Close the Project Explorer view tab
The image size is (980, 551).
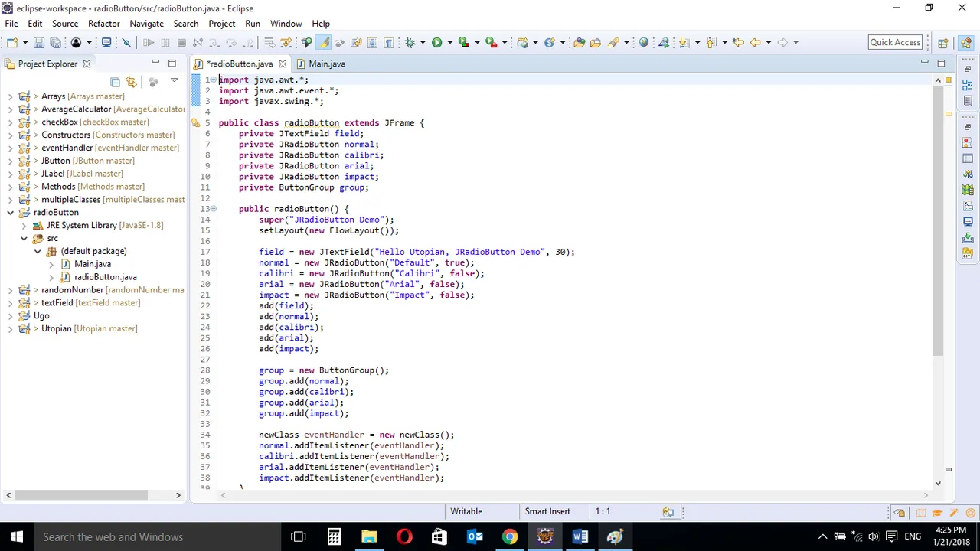[87, 64]
